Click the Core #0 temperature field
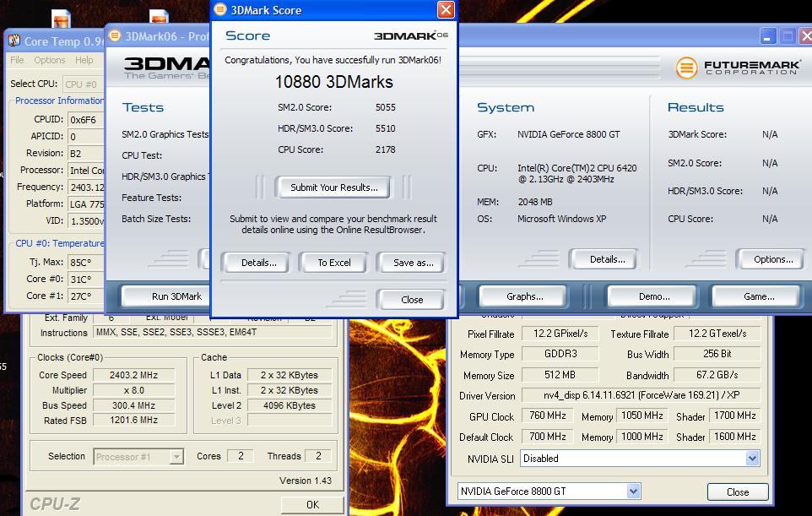 pyautogui.click(x=86, y=280)
